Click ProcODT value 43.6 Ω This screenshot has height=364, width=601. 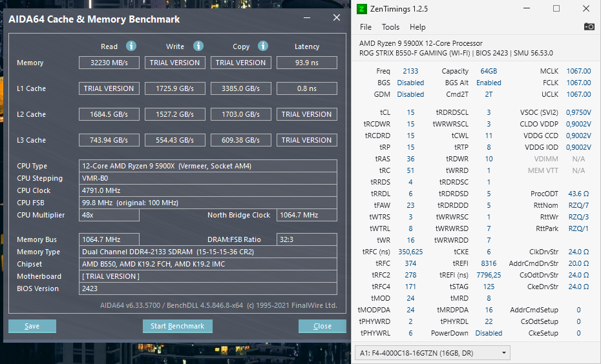tap(578, 194)
